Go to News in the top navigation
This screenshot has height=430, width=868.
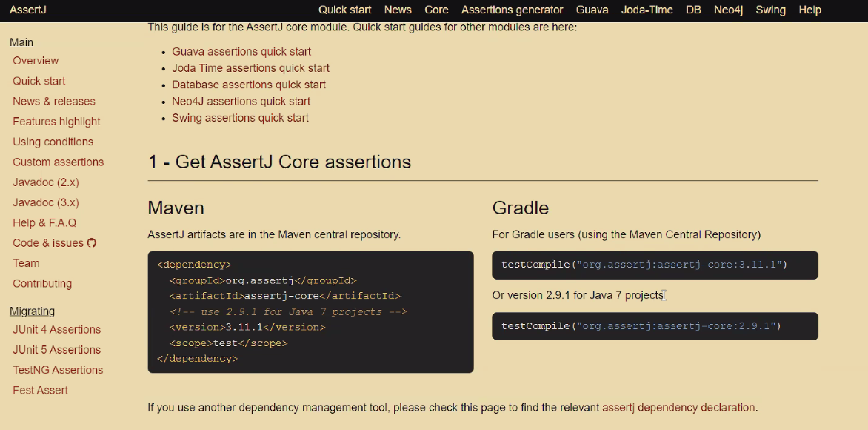[x=398, y=10]
